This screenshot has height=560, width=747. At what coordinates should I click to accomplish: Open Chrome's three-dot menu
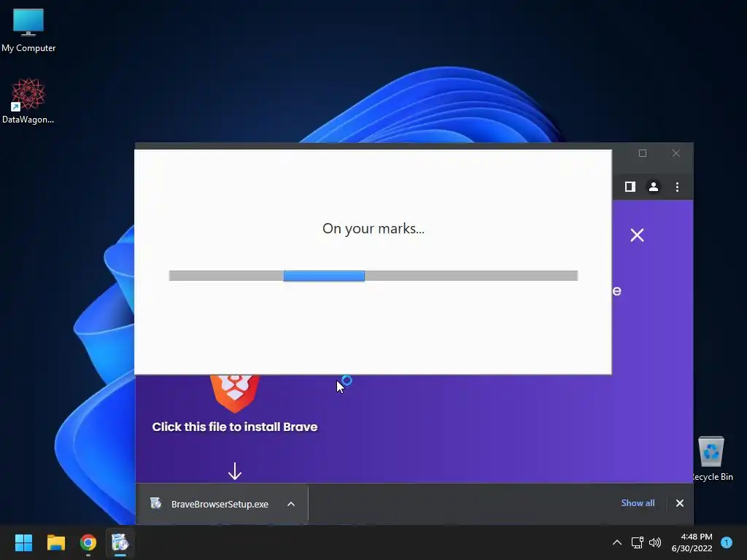point(677,187)
